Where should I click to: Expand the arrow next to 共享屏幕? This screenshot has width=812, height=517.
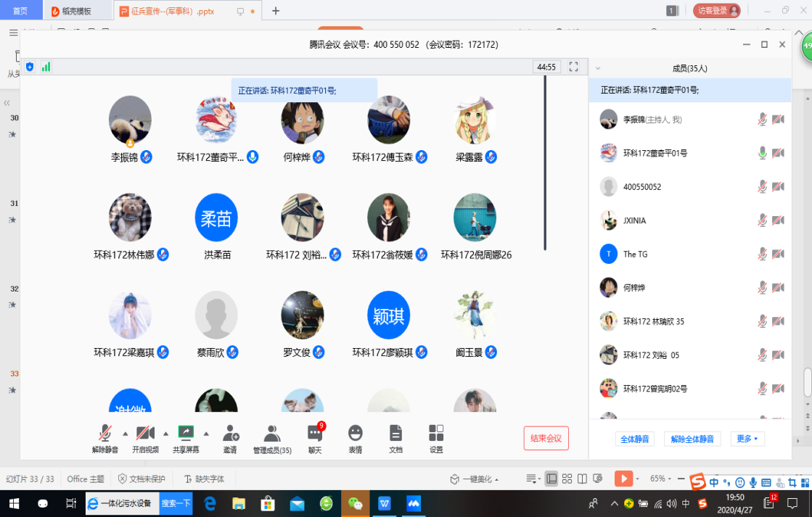click(206, 434)
